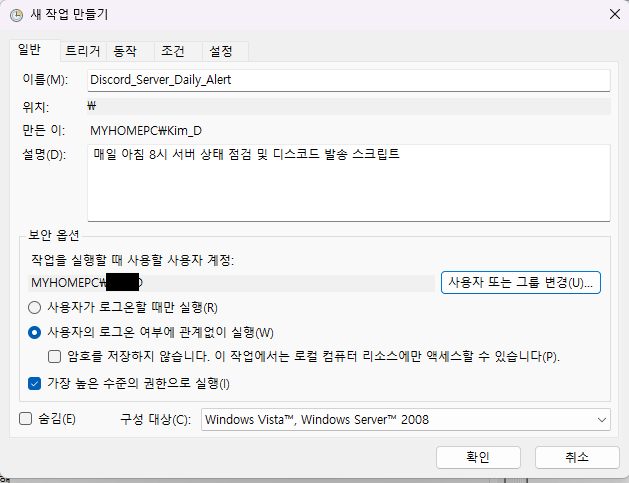Select 사용자가 로그온할 때만 실행 radio option

(x=36, y=307)
